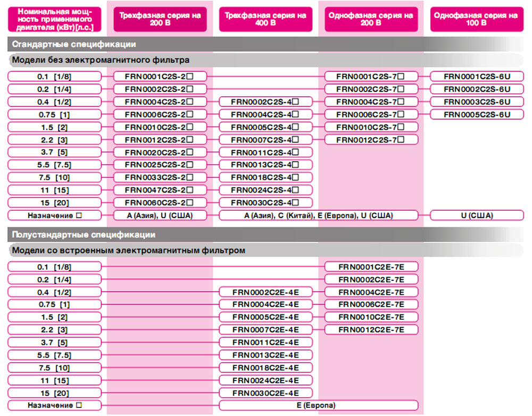This screenshot has width=532, height=416.
Task: Click model FRN0001C2S-2 in the first row
Action: [160, 77]
